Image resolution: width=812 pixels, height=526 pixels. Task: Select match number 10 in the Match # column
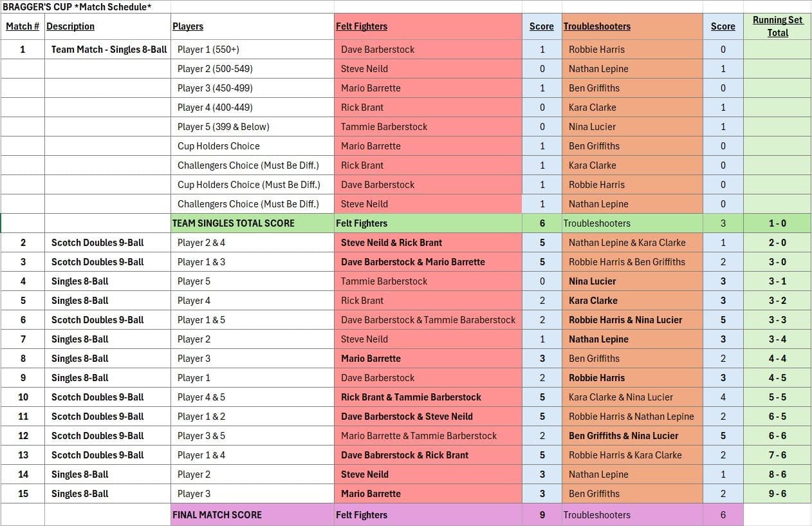click(23, 397)
